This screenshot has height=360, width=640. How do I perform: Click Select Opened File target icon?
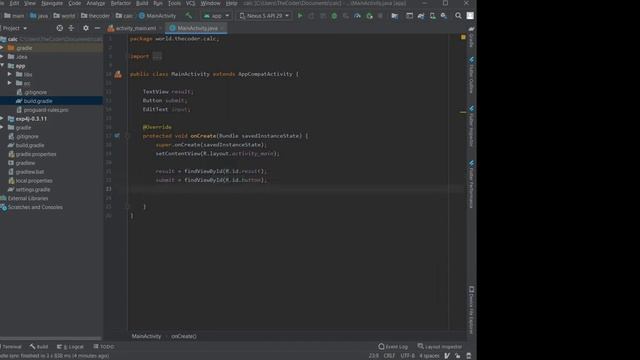(60, 28)
